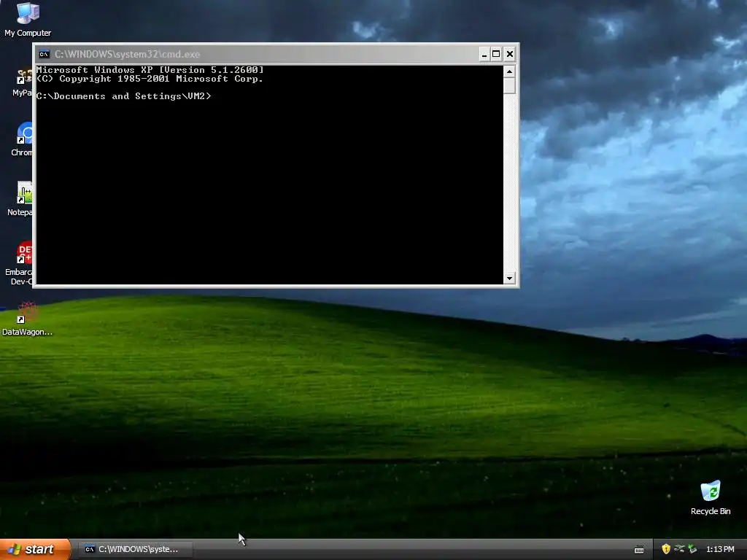Image resolution: width=747 pixels, height=560 pixels.
Task: Select the MyPa... desktop shortcut
Action: click(x=23, y=83)
